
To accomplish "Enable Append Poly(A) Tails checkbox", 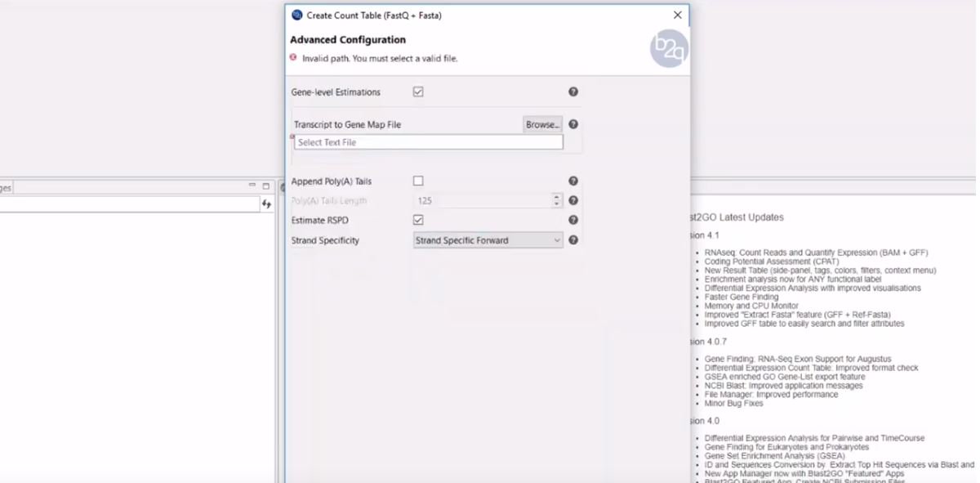I will 418,181.
